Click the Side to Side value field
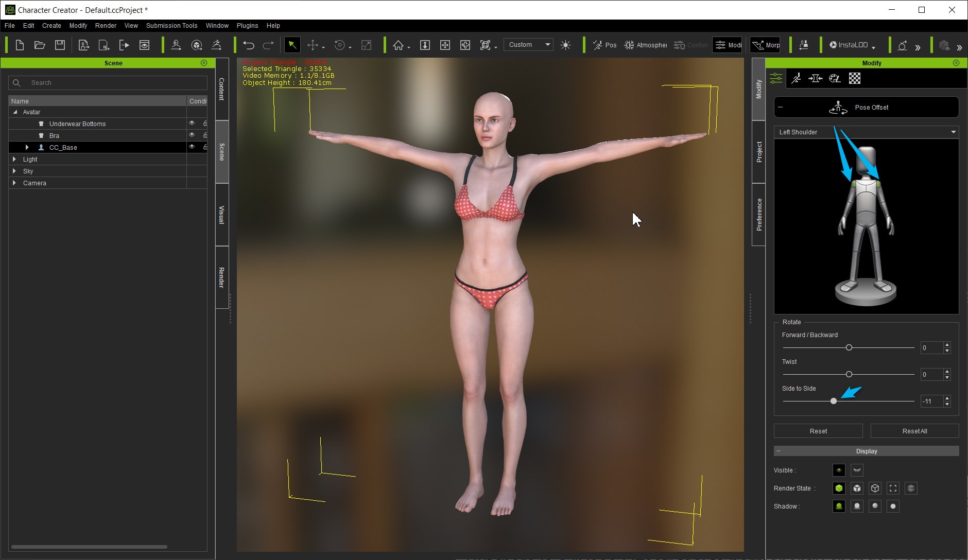The width and height of the screenshot is (968, 560). (931, 401)
